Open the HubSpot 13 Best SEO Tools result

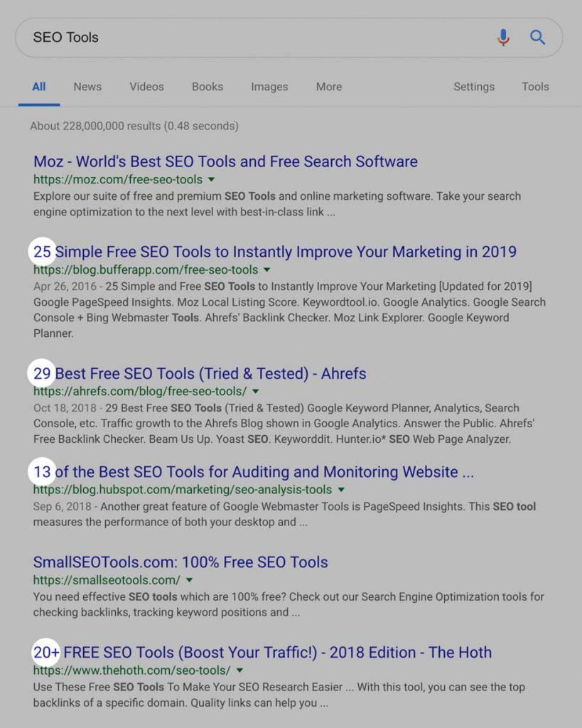click(x=254, y=472)
